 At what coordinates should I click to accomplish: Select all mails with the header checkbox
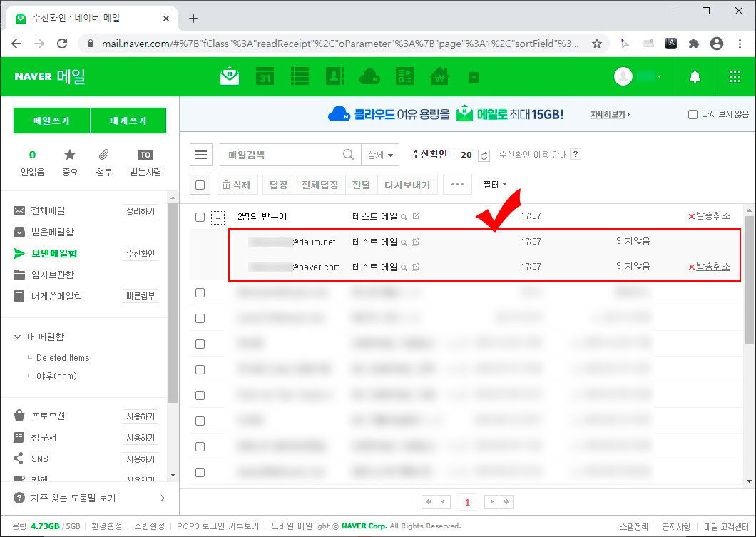(x=200, y=185)
